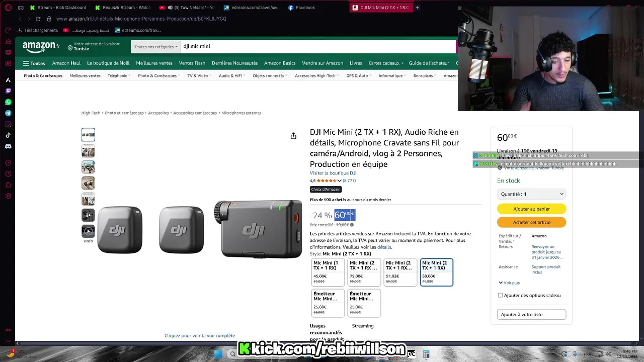Click the Microphones externes breadcrumb

point(242,113)
